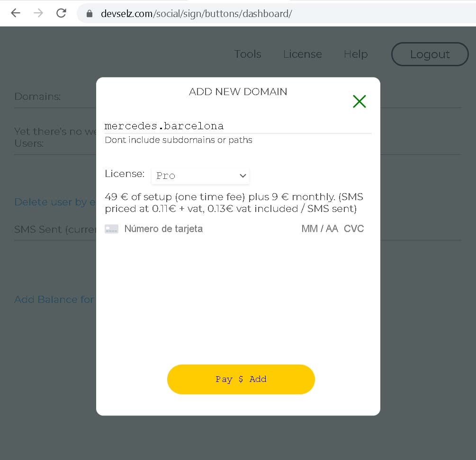Image resolution: width=476 pixels, height=460 pixels.
Task: Click the padlock site security icon
Action: pyautogui.click(x=90, y=14)
